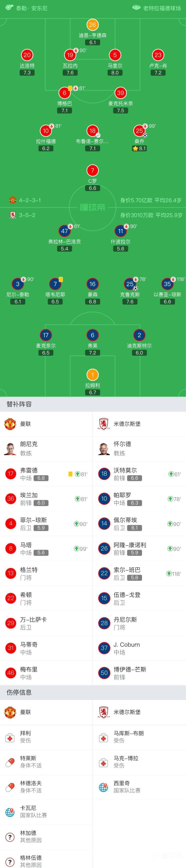
Task: Tap 克鲁克斯 number 25 Middlesbrough icon
Action: click(130, 284)
